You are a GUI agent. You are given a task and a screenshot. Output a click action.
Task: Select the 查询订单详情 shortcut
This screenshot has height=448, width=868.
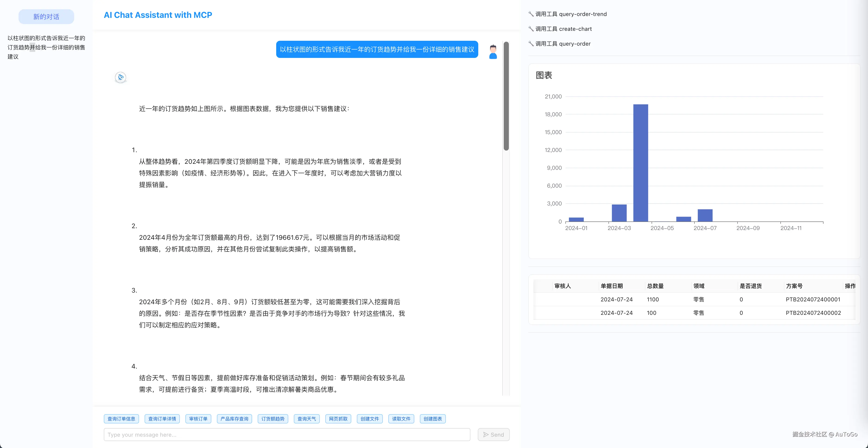(162, 419)
